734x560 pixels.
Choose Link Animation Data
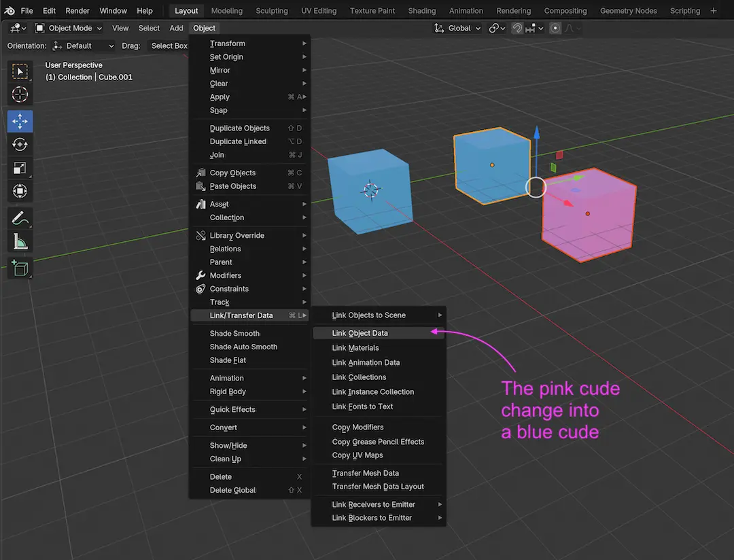[379, 362]
